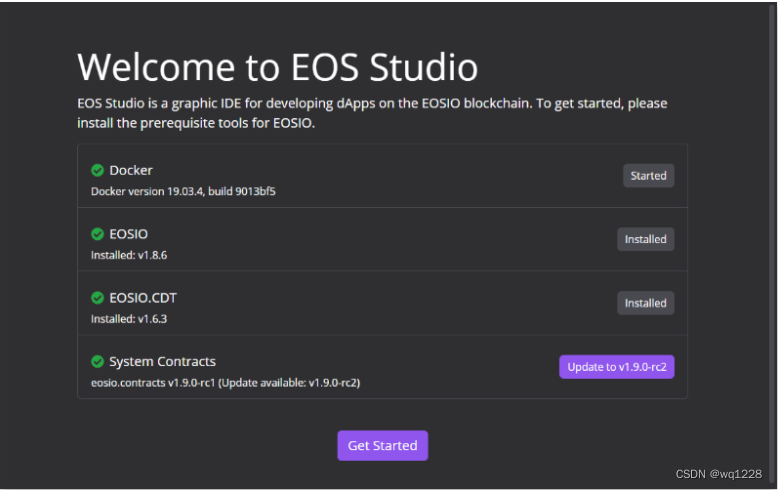Click the Welcome to EOS Studio heading

tap(277, 67)
